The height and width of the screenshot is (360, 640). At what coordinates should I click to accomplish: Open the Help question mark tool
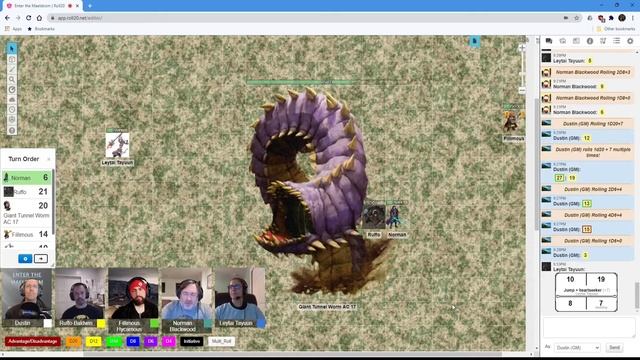tap(12, 130)
